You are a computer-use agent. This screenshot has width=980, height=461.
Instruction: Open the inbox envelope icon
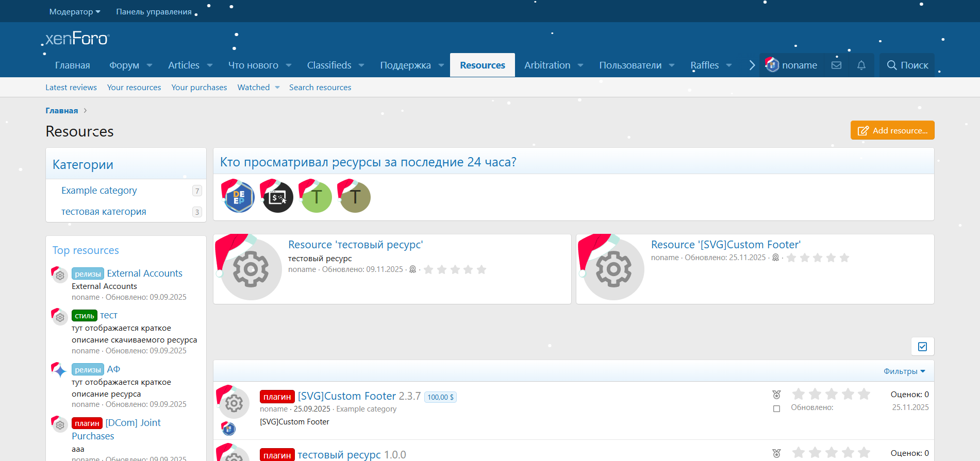[836, 65]
